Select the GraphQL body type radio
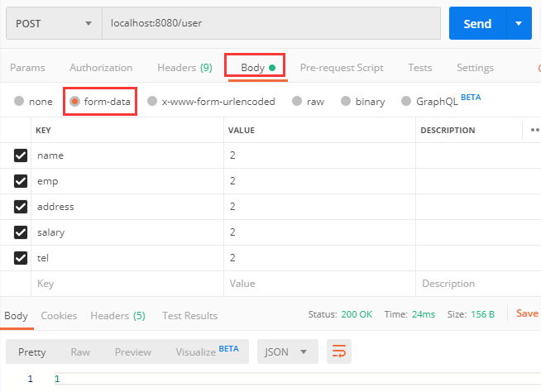Screen dimensions: 541x392 (406, 101)
